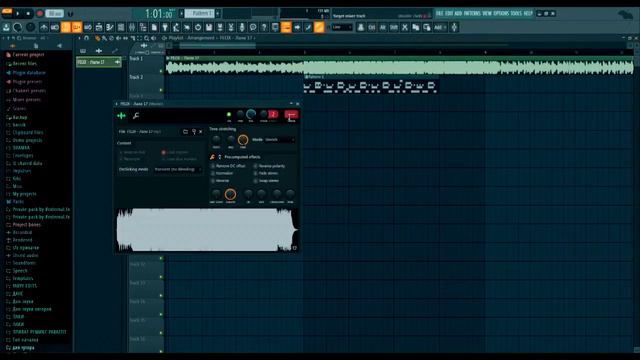
Task: Click the question mark help icon in the toolbar
Action: (264, 27)
